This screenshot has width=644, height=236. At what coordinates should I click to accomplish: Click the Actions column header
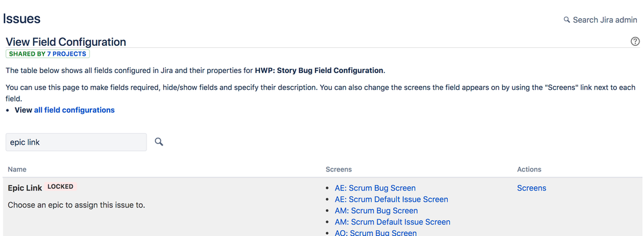[529, 169]
